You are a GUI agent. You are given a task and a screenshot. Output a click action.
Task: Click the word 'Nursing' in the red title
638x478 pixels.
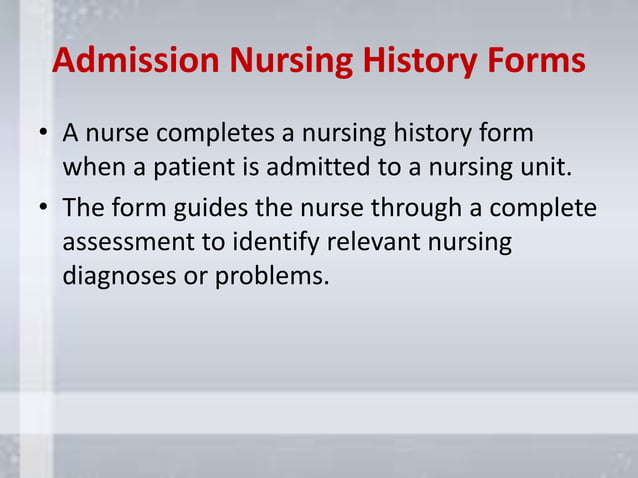point(291,61)
